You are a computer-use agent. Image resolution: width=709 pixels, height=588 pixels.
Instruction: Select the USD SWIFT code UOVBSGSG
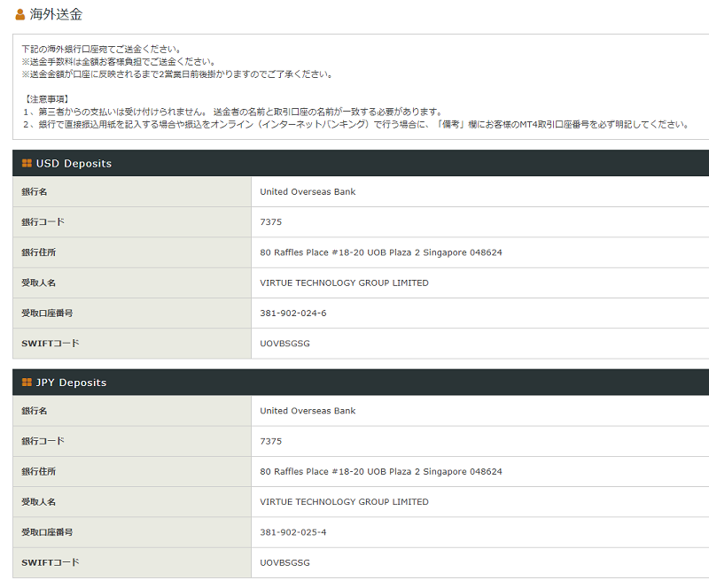coord(284,344)
